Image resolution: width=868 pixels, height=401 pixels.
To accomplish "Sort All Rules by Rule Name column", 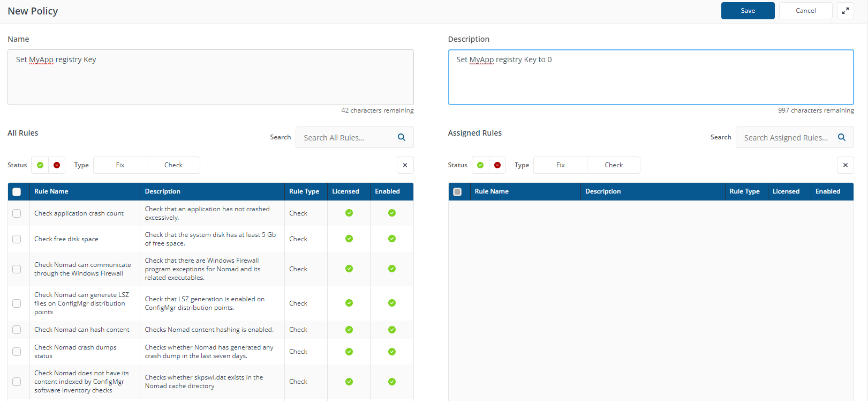I will point(51,191).
